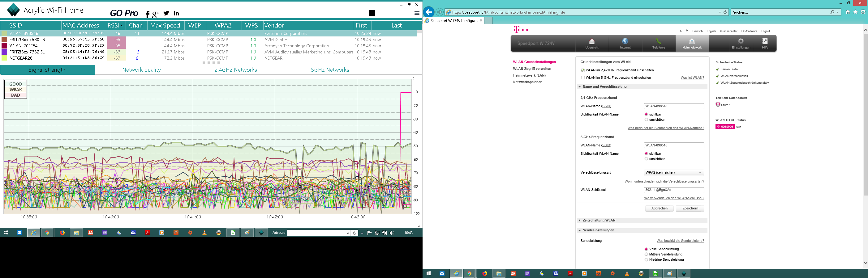This screenshot has height=278, width=868.
Task: Collapse the Sendeeinstellungen section
Action: click(642, 230)
